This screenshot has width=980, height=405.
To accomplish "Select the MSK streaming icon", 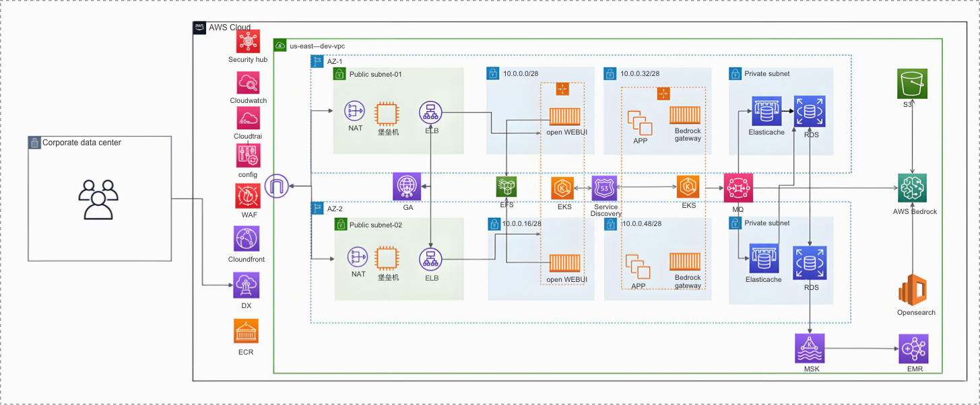I will [810, 348].
